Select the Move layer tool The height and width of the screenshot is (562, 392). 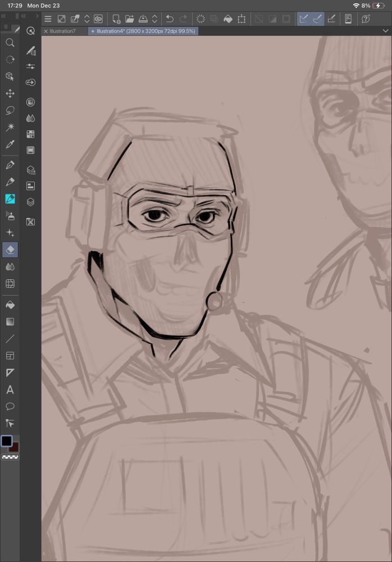[x=10, y=93]
